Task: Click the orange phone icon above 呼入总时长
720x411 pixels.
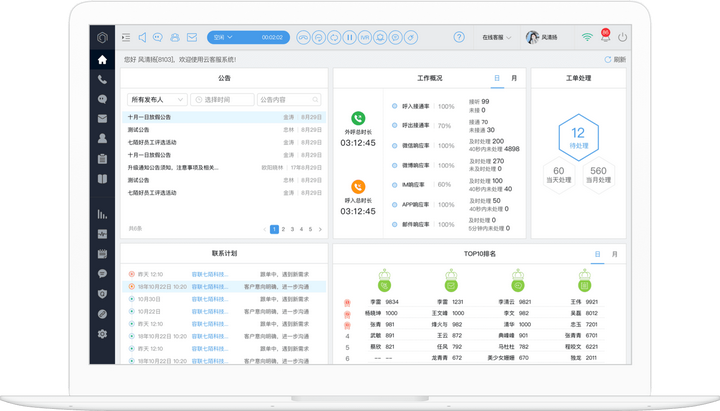Action: pyautogui.click(x=358, y=187)
